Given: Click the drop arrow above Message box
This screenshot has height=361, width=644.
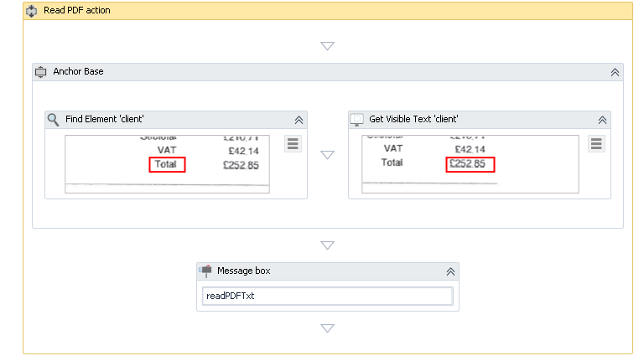Looking at the screenshot, I should pos(328,245).
